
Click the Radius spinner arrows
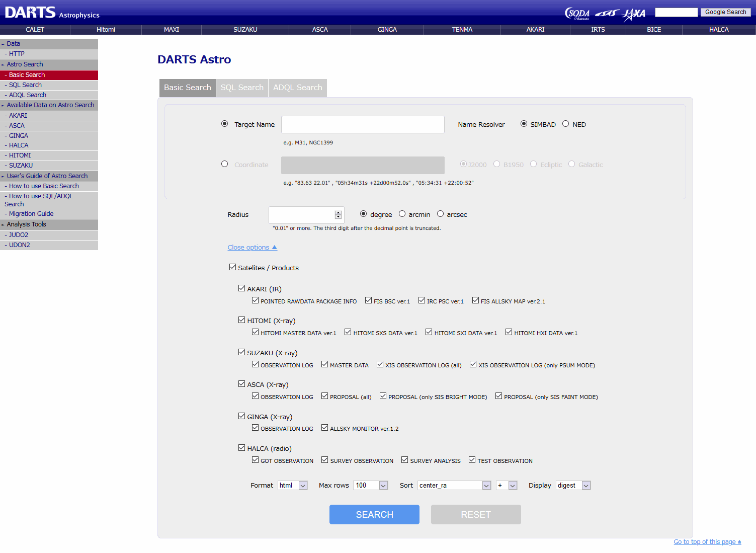(x=338, y=215)
